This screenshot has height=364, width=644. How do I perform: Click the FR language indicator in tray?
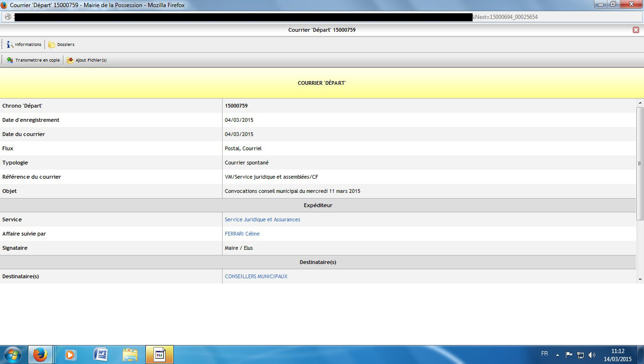click(x=545, y=354)
